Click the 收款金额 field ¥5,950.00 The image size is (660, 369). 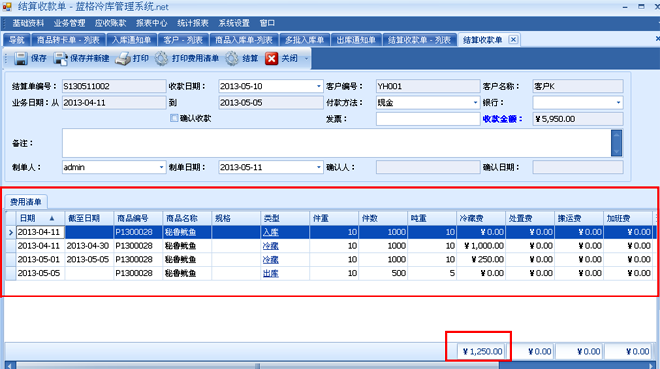pos(578,119)
